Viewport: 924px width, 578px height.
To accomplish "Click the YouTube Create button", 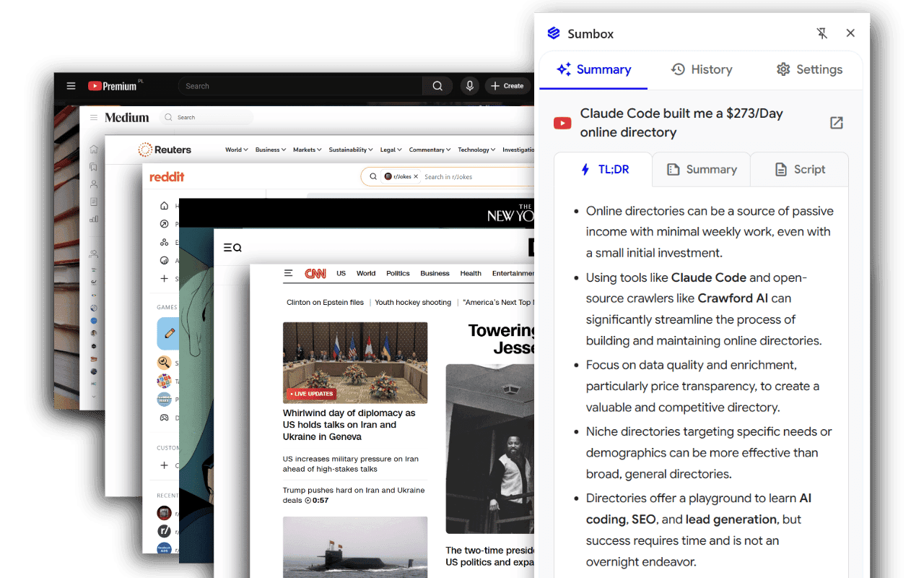I will point(507,86).
